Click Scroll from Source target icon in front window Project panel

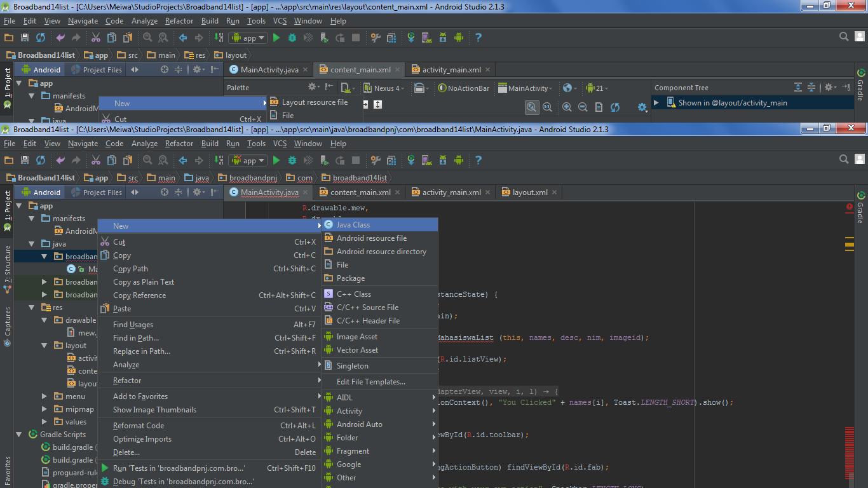pyautogui.click(x=165, y=193)
